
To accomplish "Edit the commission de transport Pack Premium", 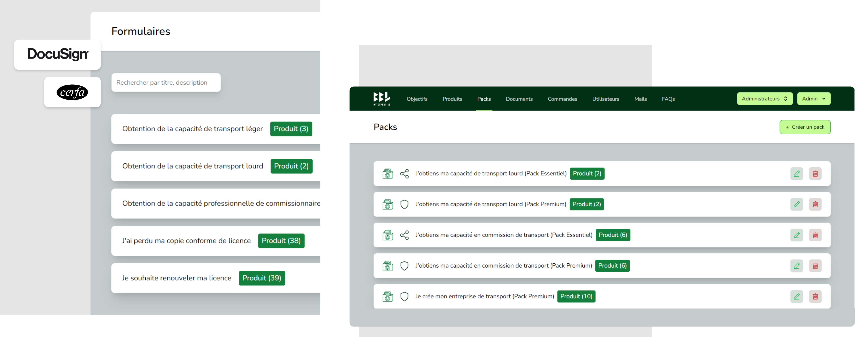I will [x=796, y=266].
